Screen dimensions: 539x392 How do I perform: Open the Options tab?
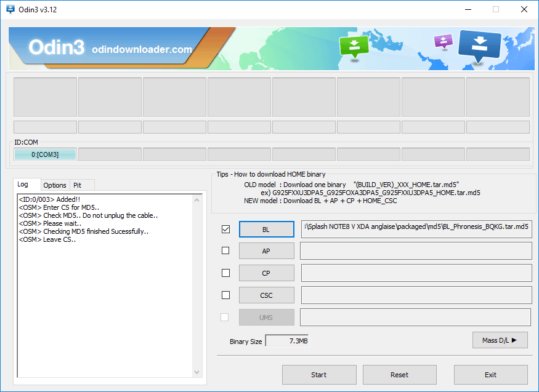[55, 185]
